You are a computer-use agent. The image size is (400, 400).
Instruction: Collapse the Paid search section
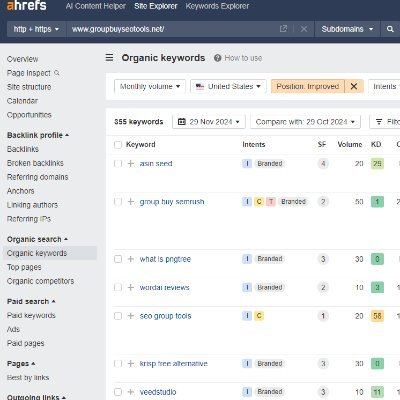pos(31,301)
